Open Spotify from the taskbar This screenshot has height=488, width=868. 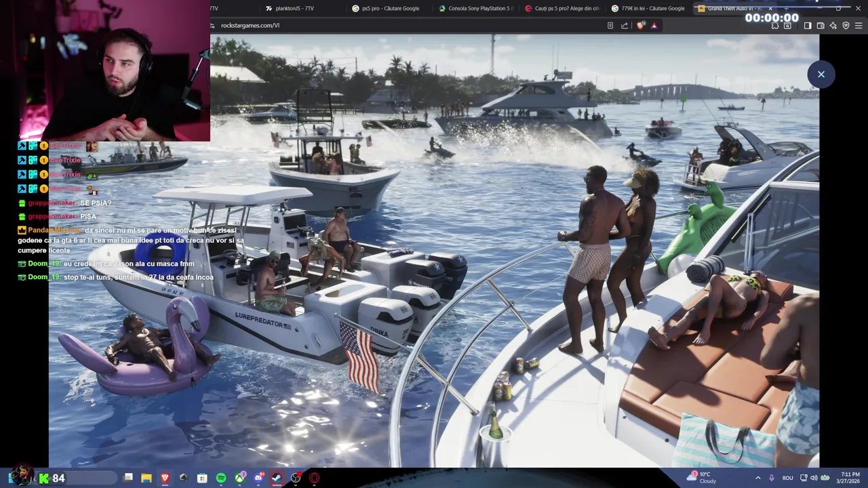pos(221,478)
